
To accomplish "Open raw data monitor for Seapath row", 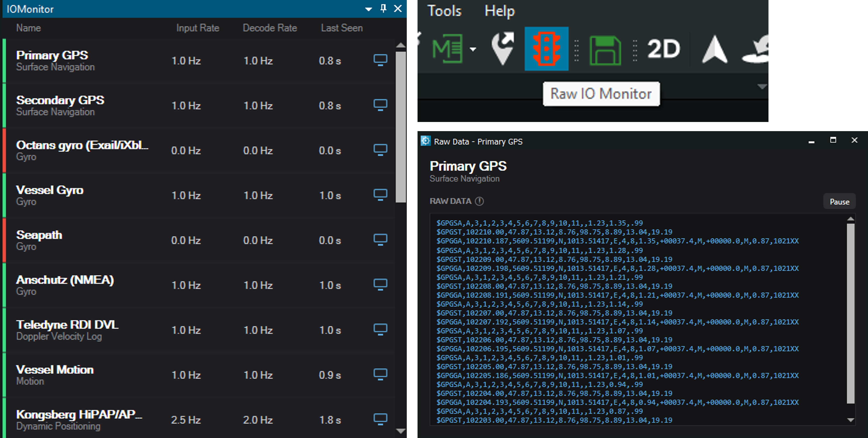I will [380, 240].
